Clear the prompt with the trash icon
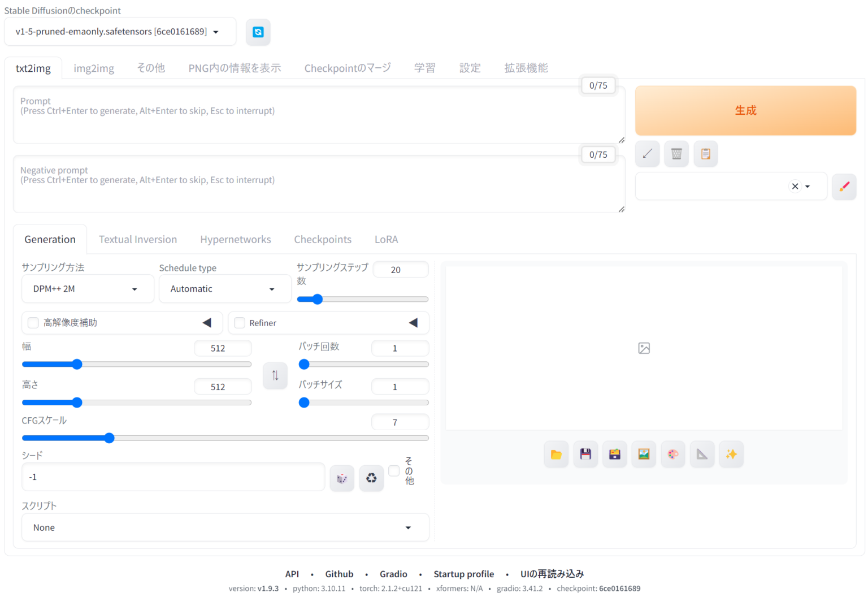868x610 pixels. [676, 154]
